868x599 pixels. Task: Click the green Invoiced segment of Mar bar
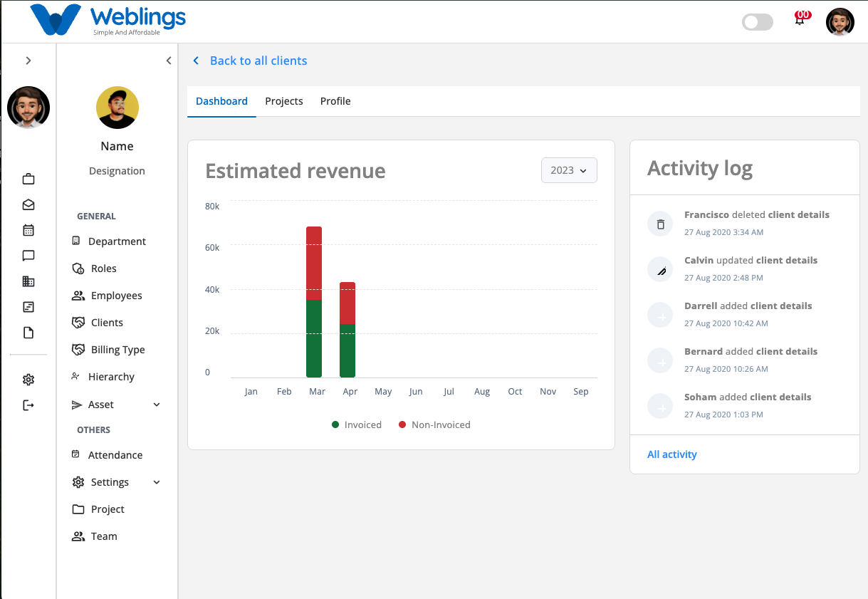[314, 339]
